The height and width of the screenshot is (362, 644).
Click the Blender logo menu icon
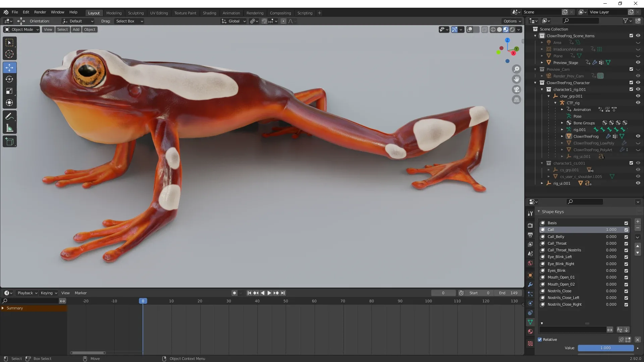click(x=6, y=12)
